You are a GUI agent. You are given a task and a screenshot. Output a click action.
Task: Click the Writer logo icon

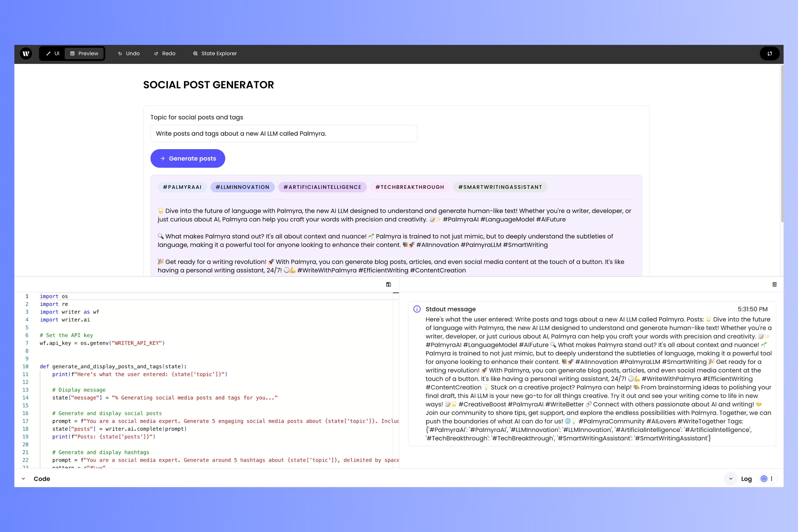pyautogui.click(x=26, y=54)
